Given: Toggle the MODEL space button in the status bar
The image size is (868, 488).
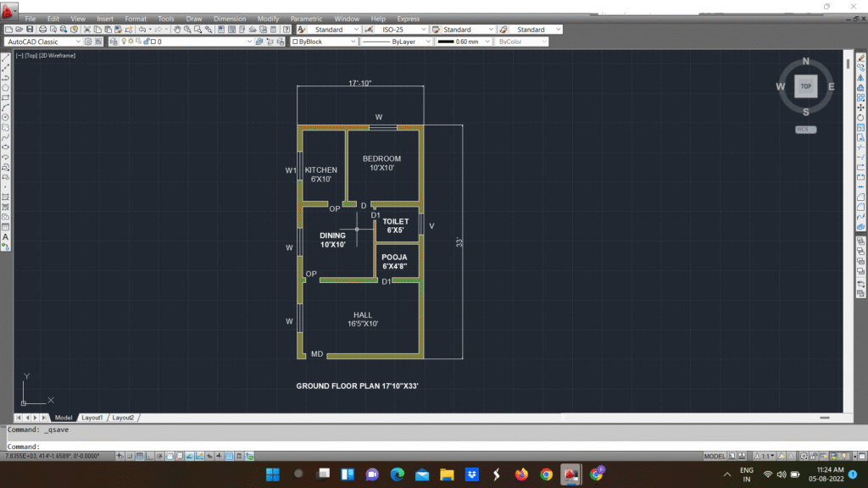Looking at the screenshot, I should coord(715,457).
